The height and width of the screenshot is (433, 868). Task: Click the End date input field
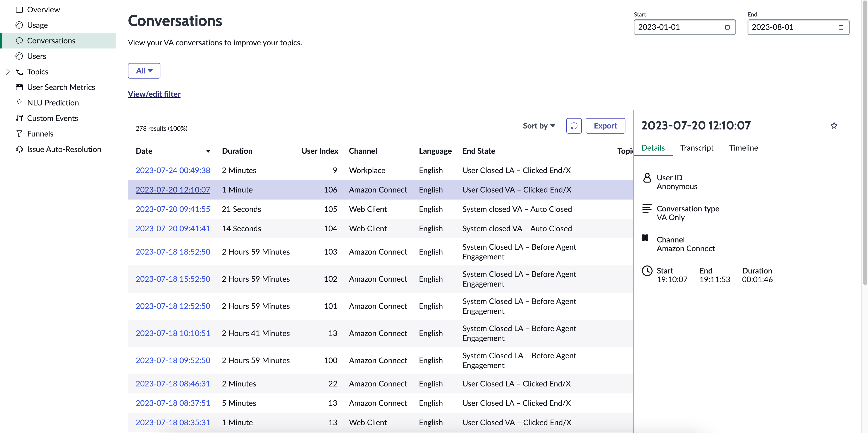pyautogui.click(x=798, y=27)
